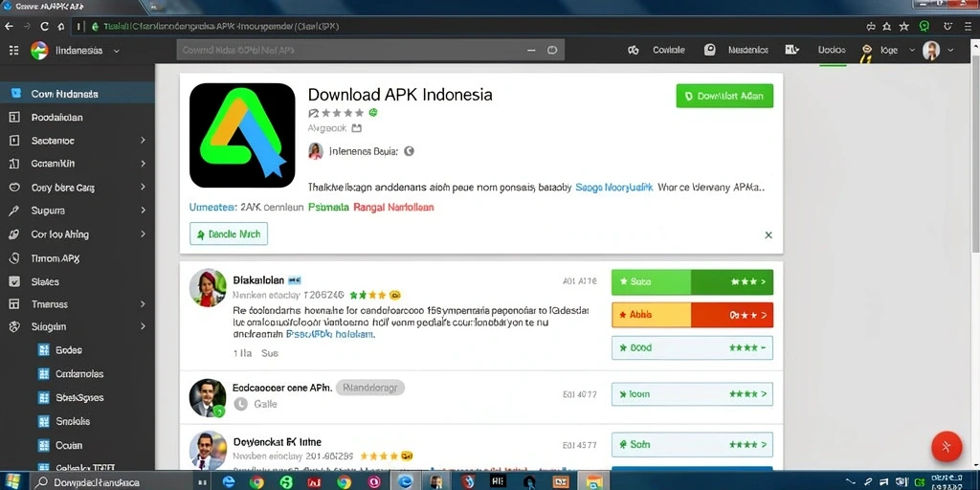This screenshot has width=980, height=490.
Task: Select the green Suba rating bar
Action: [x=692, y=282]
